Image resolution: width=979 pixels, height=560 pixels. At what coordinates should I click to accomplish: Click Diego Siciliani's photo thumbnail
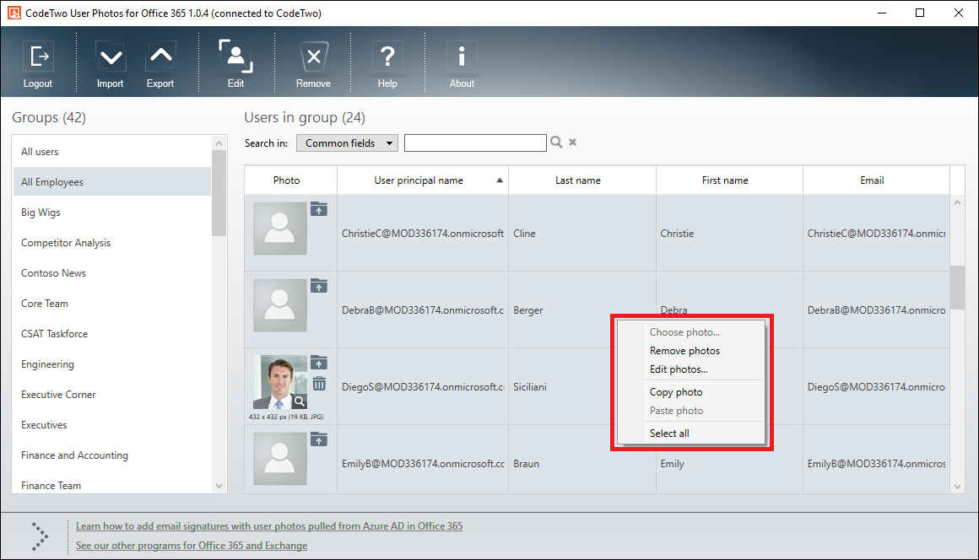click(279, 382)
